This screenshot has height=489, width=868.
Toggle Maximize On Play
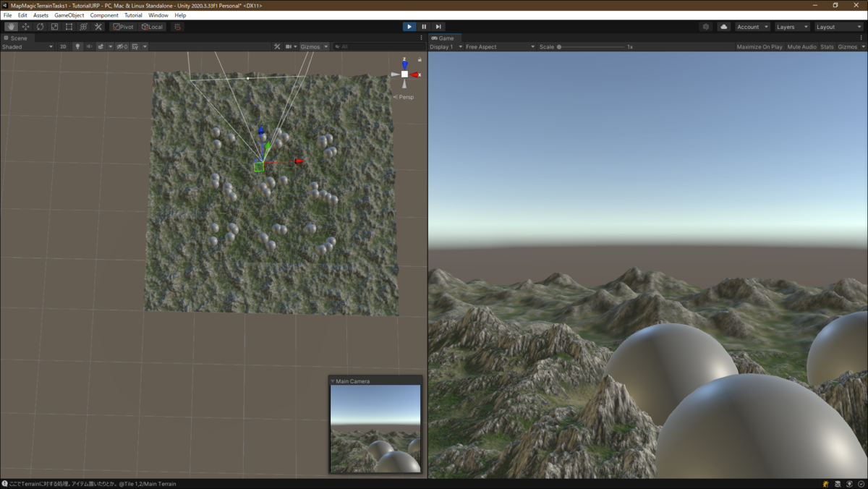[759, 46]
